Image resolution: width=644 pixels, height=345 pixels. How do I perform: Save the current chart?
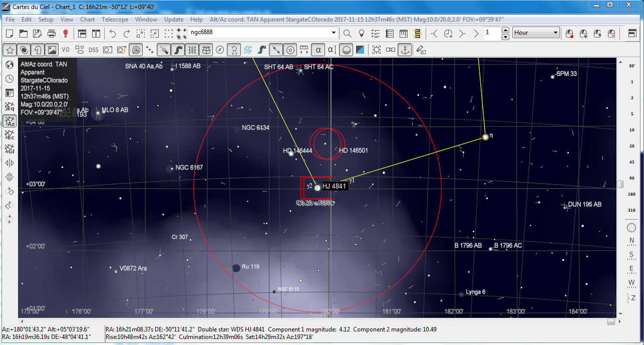[37, 34]
